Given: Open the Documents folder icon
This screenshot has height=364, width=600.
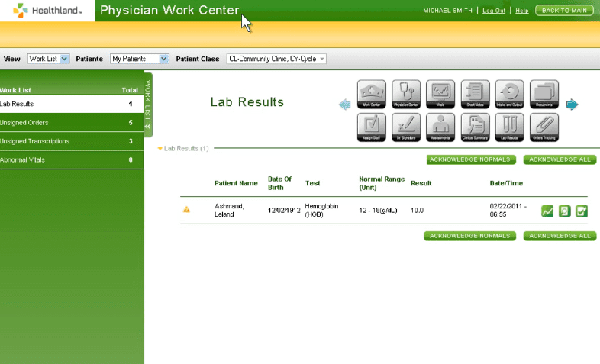Looking at the screenshot, I should [544, 94].
